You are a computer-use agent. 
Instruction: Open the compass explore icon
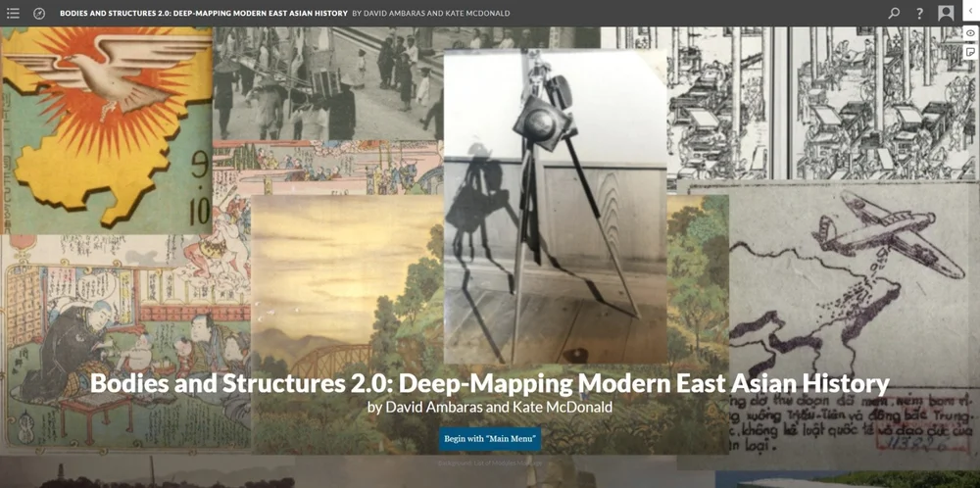(39, 13)
